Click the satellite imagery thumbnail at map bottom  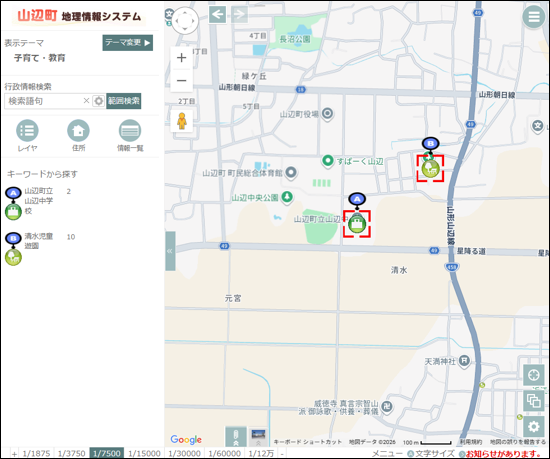pyautogui.click(x=259, y=436)
